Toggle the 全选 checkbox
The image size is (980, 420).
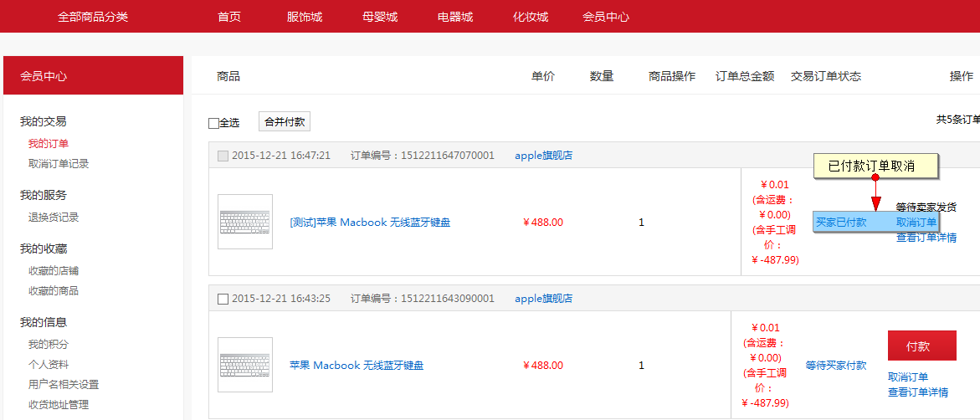213,123
